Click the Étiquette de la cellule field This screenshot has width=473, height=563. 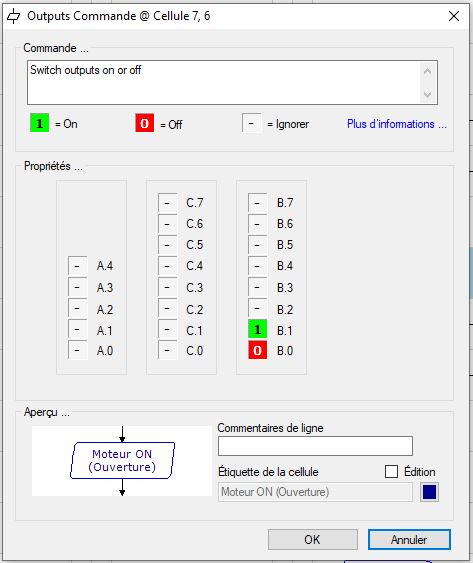315,492
